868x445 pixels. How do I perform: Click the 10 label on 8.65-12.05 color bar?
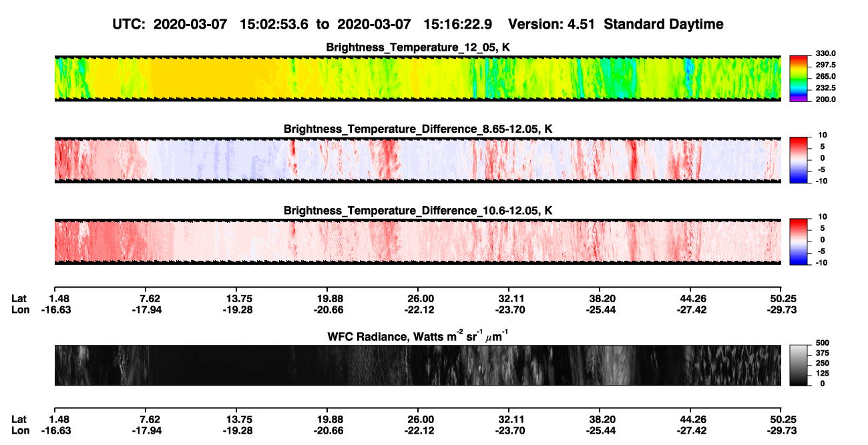pos(823,135)
